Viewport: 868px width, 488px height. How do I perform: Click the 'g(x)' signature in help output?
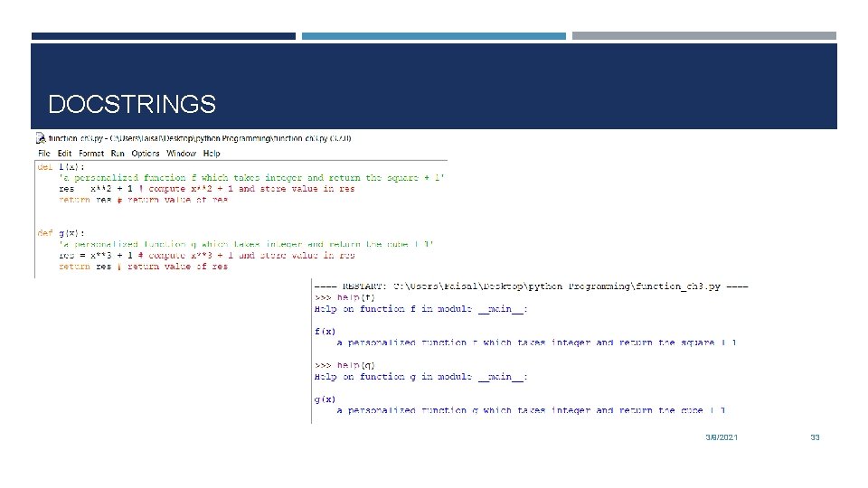pos(325,399)
